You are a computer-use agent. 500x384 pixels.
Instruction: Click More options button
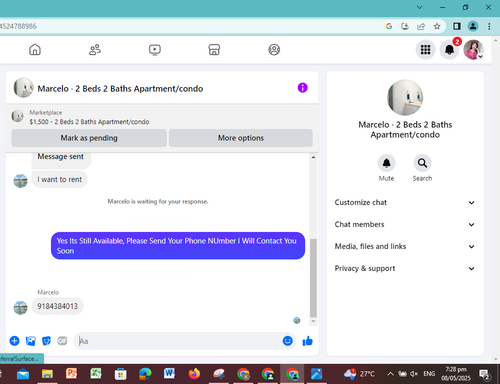(x=241, y=138)
